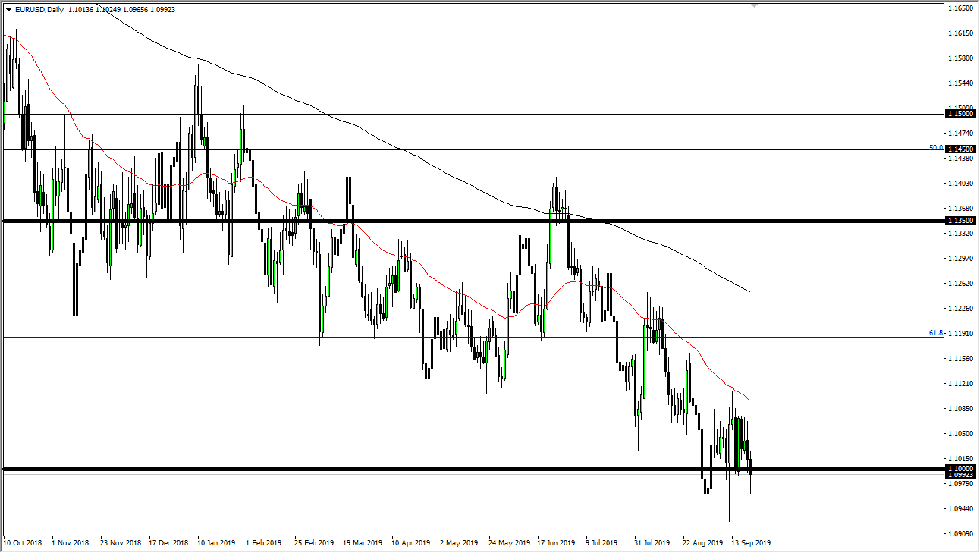
Task: Click the vertical price scale axis
Action: (x=957, y=303)
